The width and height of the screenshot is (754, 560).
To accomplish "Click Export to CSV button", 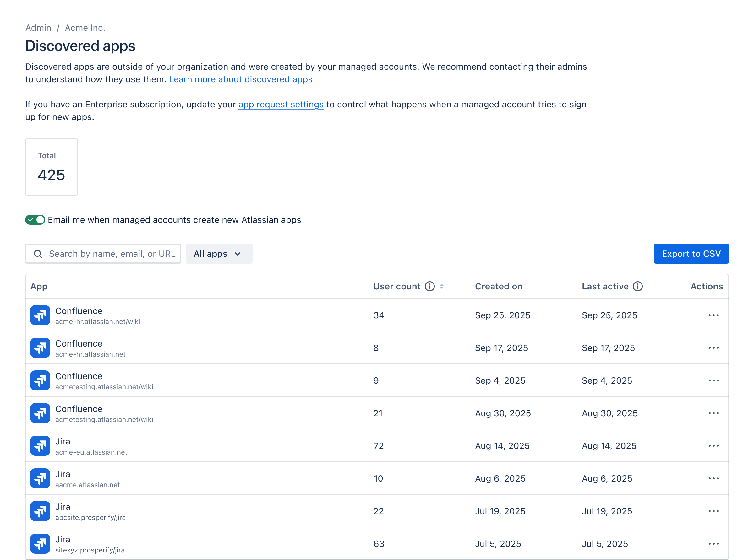I will 691,254.
